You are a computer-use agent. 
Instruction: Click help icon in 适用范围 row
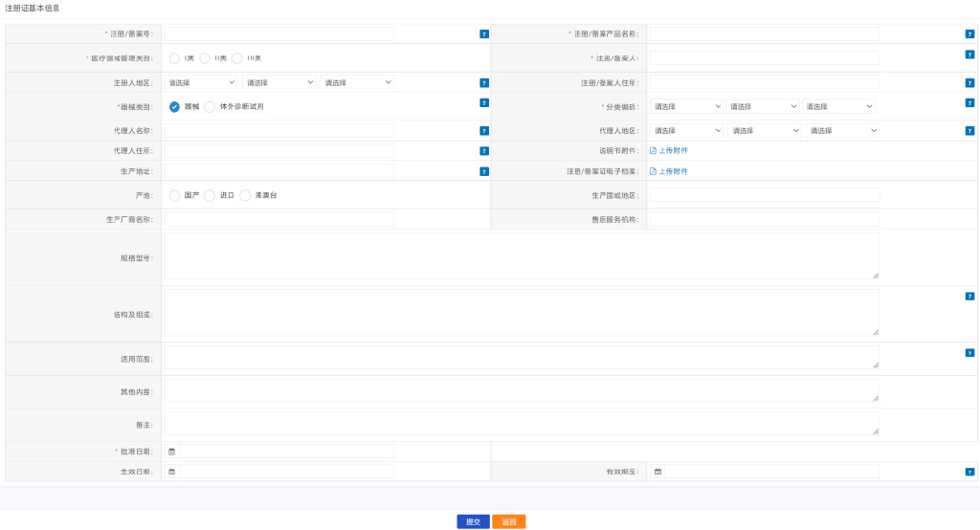coord(969,353)
